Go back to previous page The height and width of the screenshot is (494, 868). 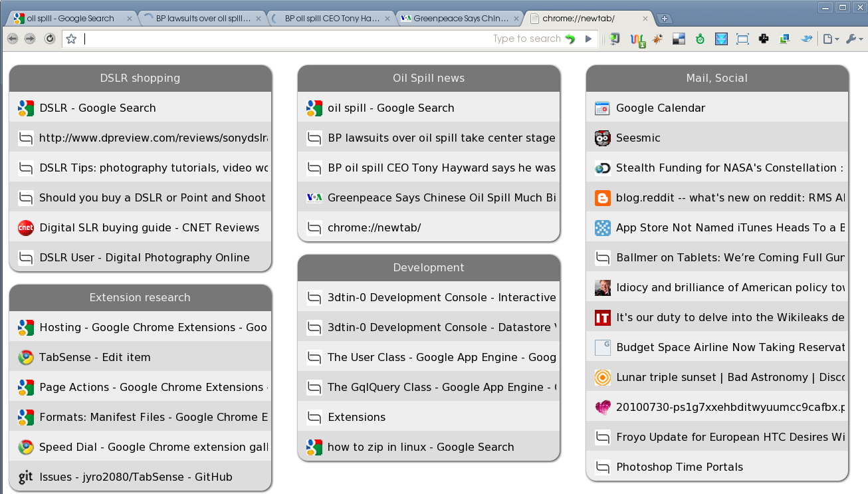coord(13,39)
